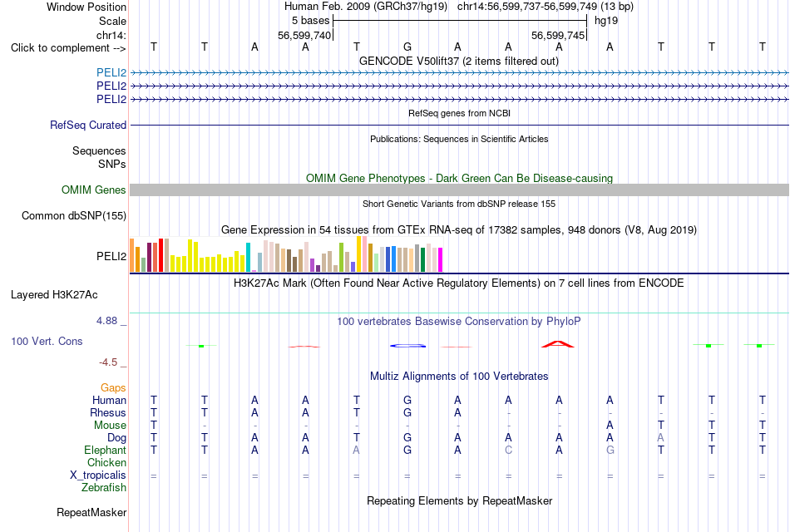Screen dimensions: 790x532
Task: Click the SNPs publications label
Action: pos(112,165)
